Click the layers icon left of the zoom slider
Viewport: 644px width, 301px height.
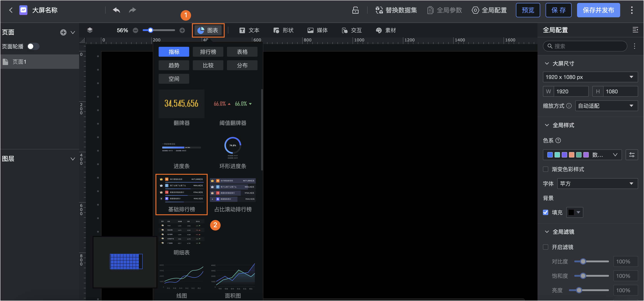pyautogui.click(x=90, y=30)
